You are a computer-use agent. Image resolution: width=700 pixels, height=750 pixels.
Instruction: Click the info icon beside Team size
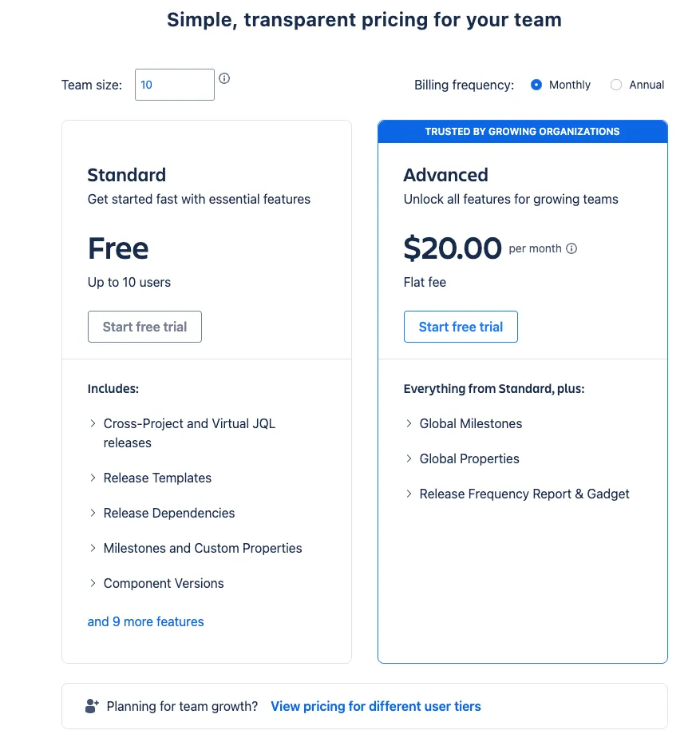(224, 78)
